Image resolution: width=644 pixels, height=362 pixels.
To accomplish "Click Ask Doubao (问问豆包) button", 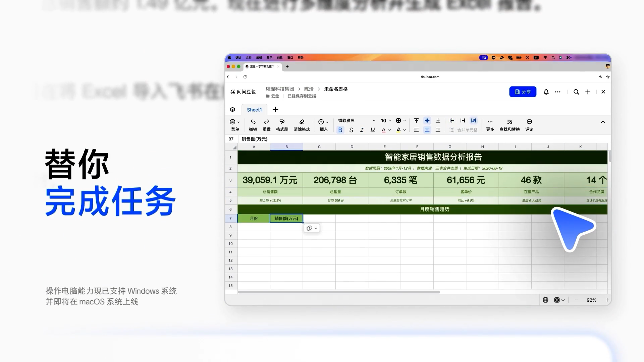I will coord(243,92).
